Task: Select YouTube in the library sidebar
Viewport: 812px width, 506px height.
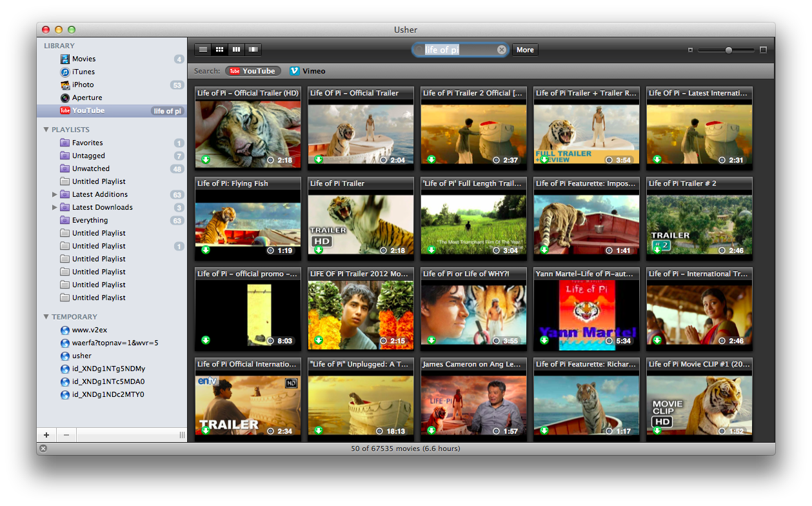Action: (112, 110)
